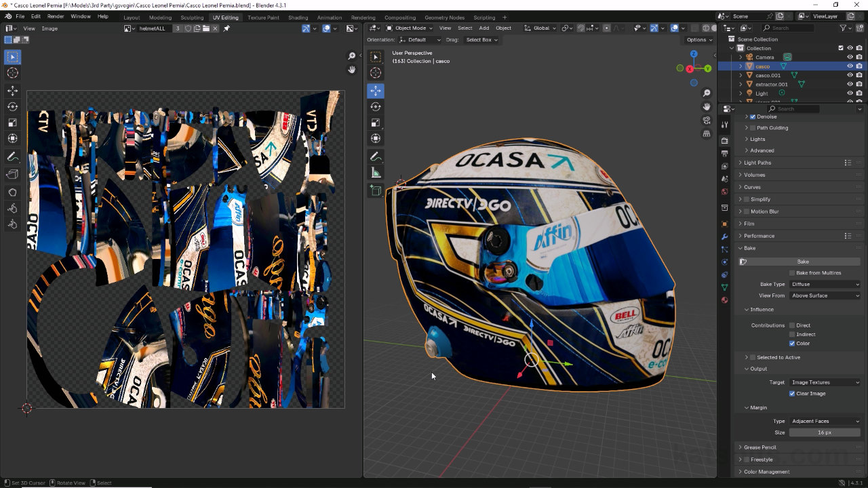Open the Render properties tab icon

[724, 141]
